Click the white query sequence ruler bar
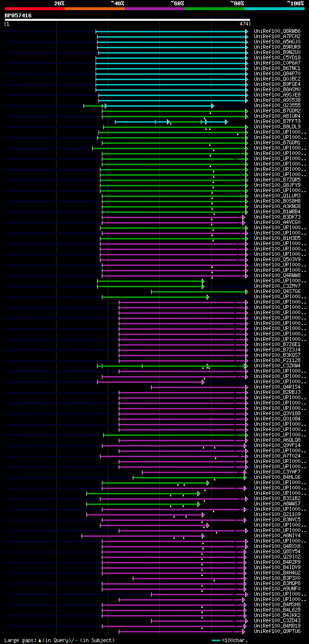309x644 pixels. click(127, 20)
